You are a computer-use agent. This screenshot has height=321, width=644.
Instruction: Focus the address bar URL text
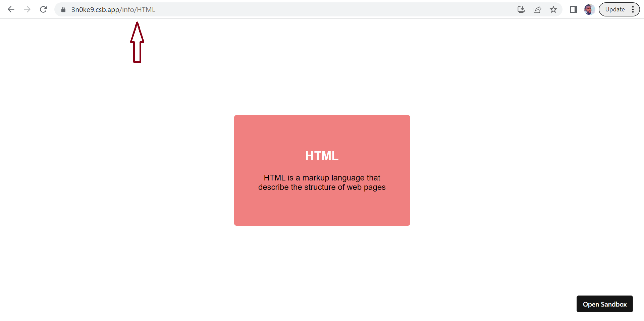(x=113, y=10)
